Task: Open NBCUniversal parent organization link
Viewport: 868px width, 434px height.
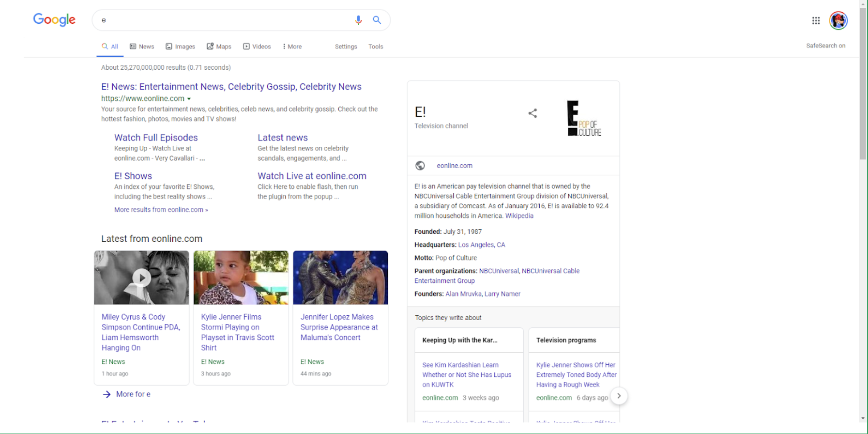Action: click(499, 271)
